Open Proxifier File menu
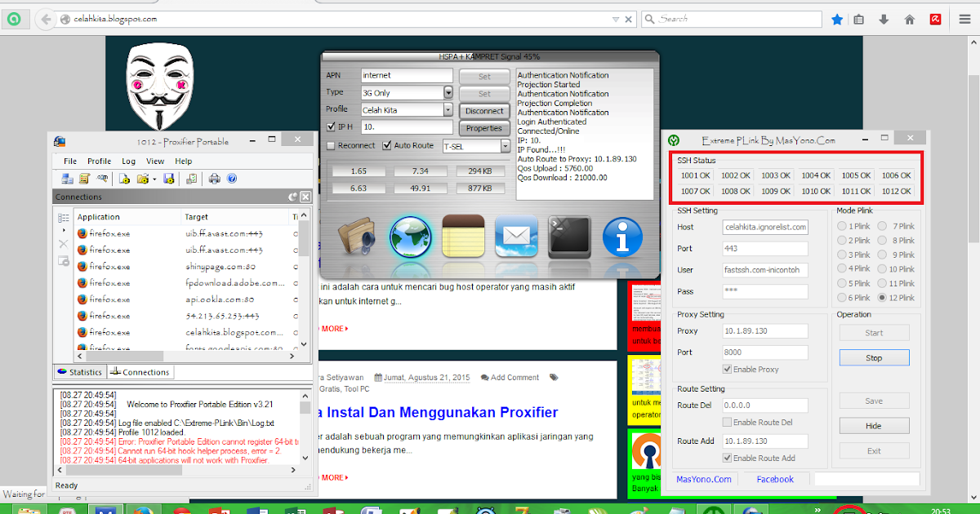Image resolution: width=980 pixels, height=514 pixels. [70, 162]
